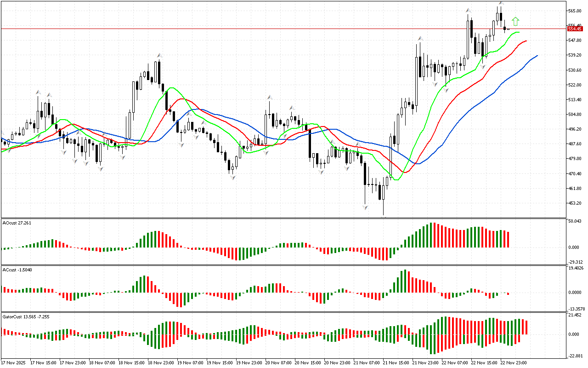Click the 453.20 price scale label

(x=575, y=203)
